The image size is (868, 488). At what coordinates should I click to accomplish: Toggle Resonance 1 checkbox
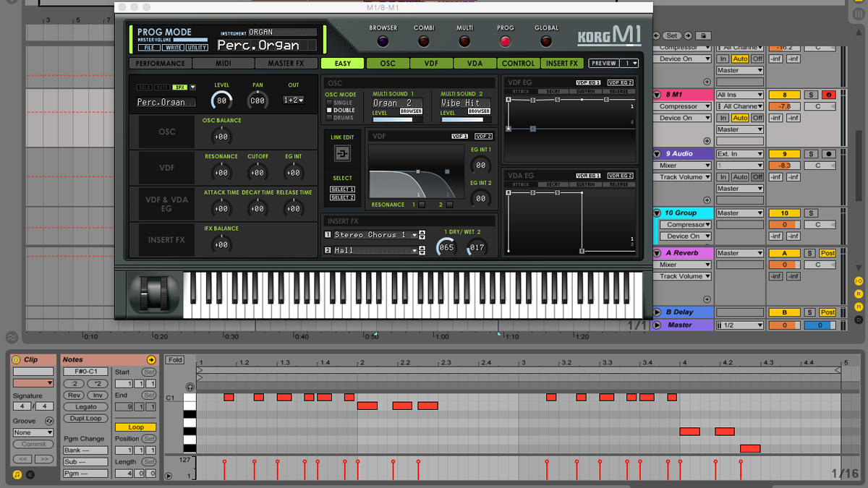click(x=422, y=205)
